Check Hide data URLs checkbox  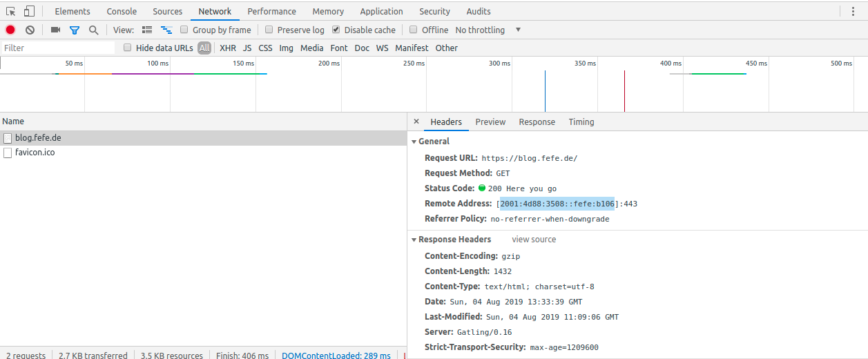127,48
